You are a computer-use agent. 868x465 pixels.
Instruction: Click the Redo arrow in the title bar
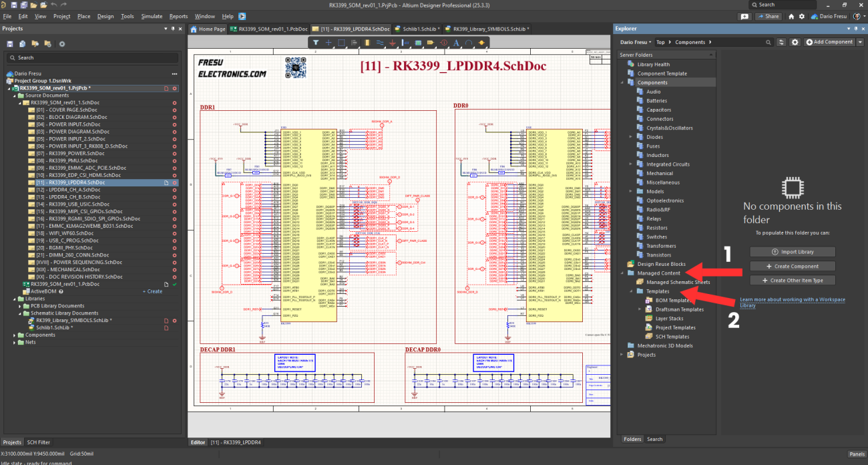point(63,5)
